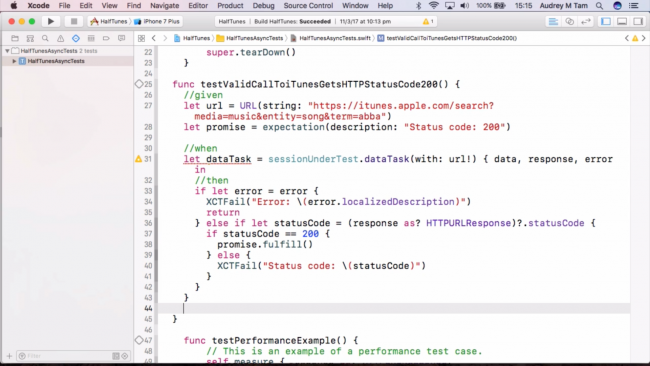Run test diamond at line 25
This screenshot has width=650, height=366.
pyautogui.click(x=139, y=84)
